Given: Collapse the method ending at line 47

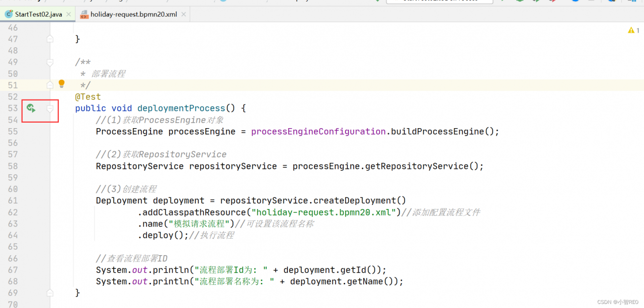Looking at the screenshot, I should point(50,39).
